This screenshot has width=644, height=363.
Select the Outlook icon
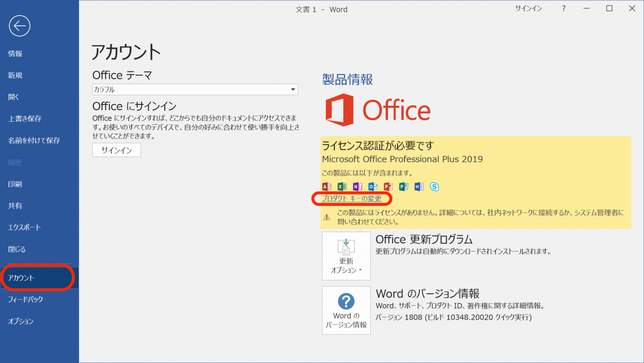(x=372, y=187)
